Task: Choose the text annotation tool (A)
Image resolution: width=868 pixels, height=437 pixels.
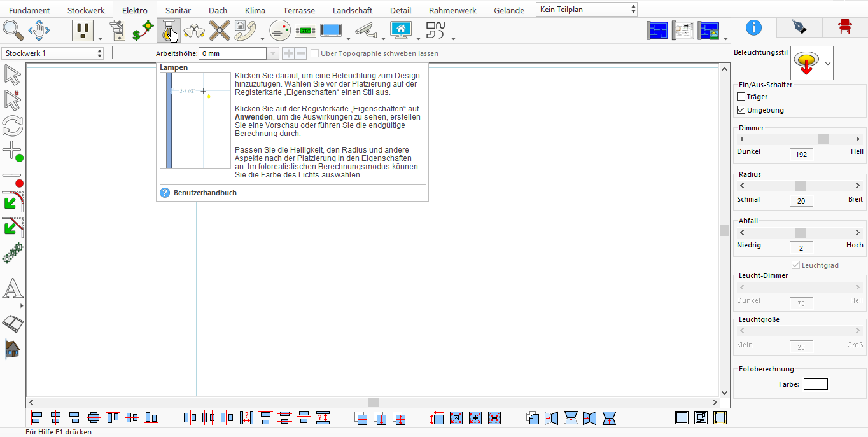Action: pos(13,289)
